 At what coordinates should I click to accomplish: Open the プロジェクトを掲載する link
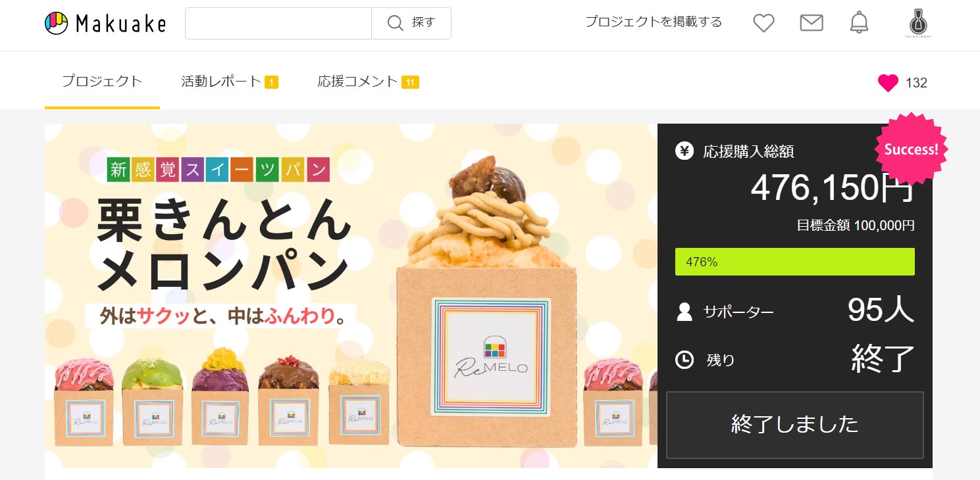tap(654, 22)
